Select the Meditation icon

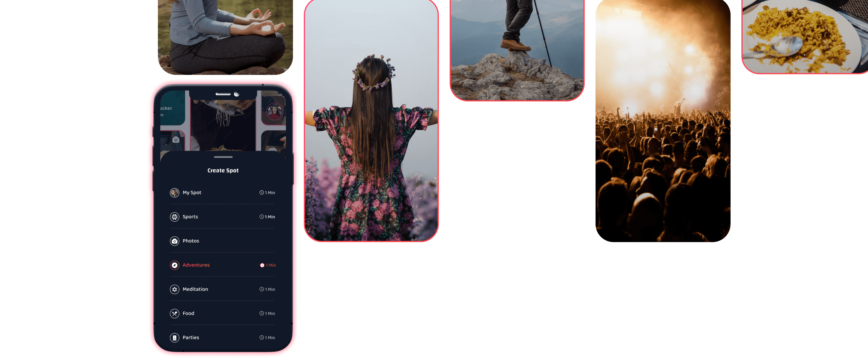(175, 289)
